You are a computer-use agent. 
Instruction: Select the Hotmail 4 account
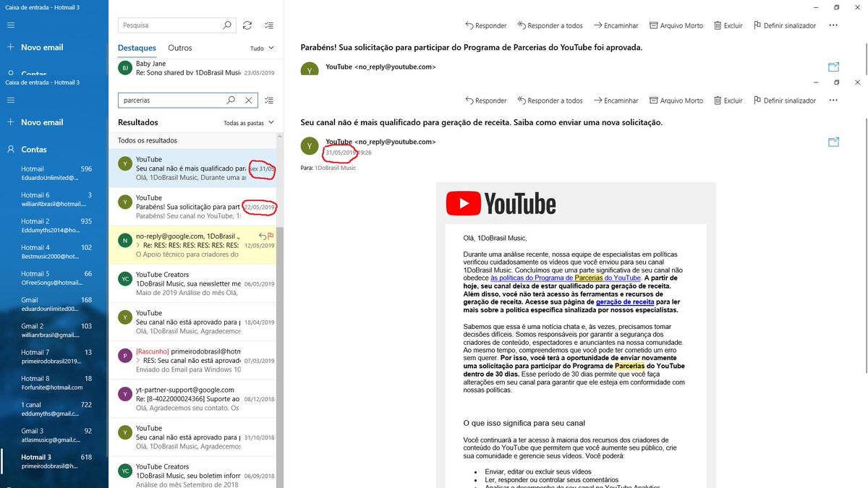click(x=54, y=252)
